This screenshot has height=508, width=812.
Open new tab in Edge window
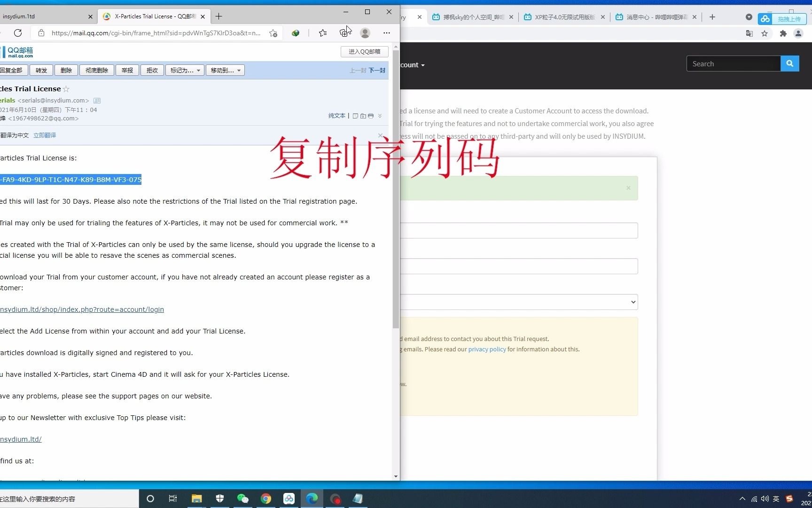pyautogui.click(x=219, y=16)
